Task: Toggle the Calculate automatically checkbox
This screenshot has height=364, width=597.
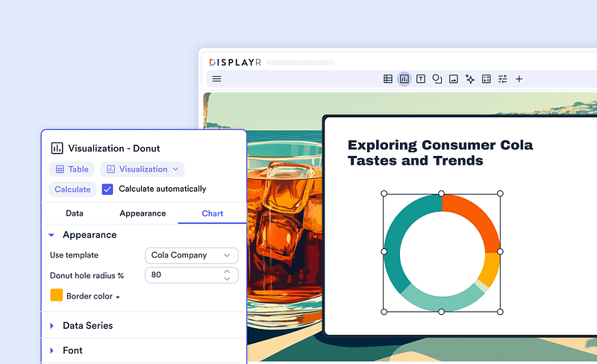Action: (107, 189)
